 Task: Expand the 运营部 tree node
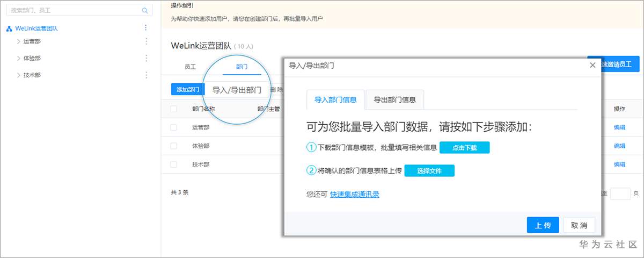coord(18,41)
